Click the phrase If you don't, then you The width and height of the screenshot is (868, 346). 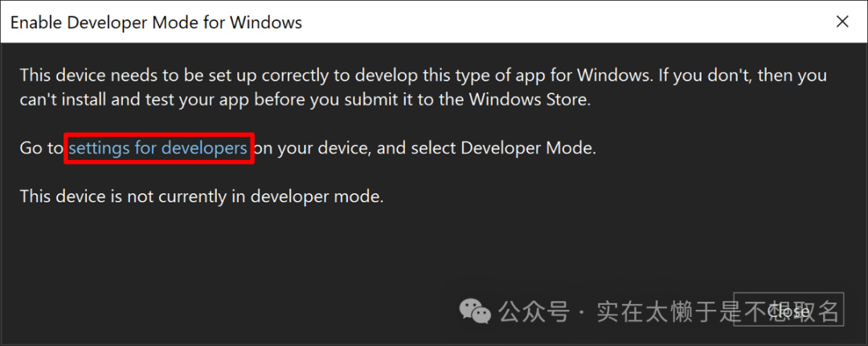(744, 76)
